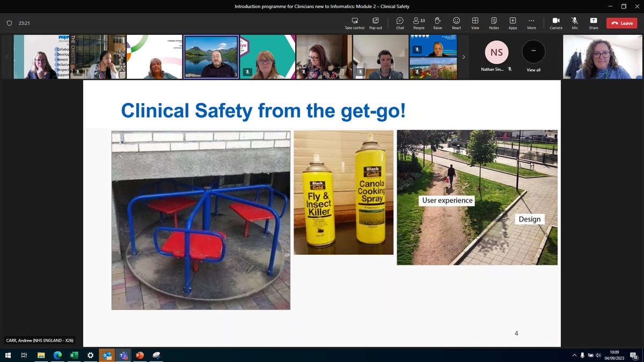Open Task View on the taskbar
644x362 pixels.
pyautogui.click(x=24, y=355)
